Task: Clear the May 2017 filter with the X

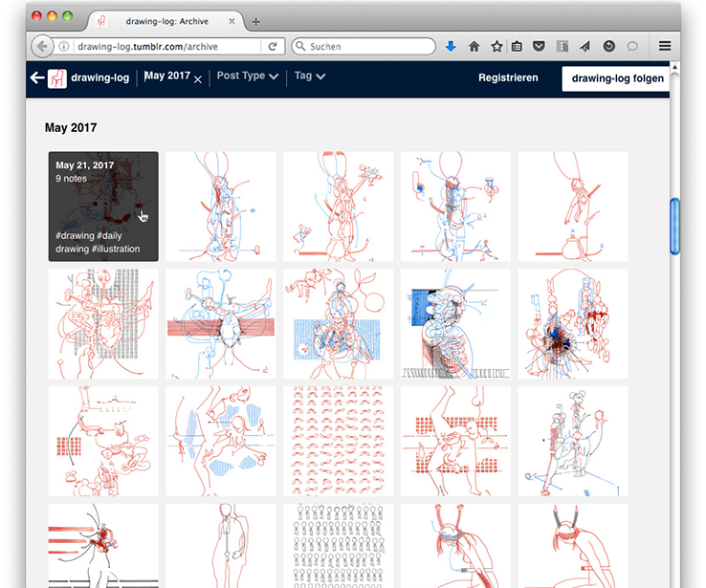Action: [x=198, y=80]
